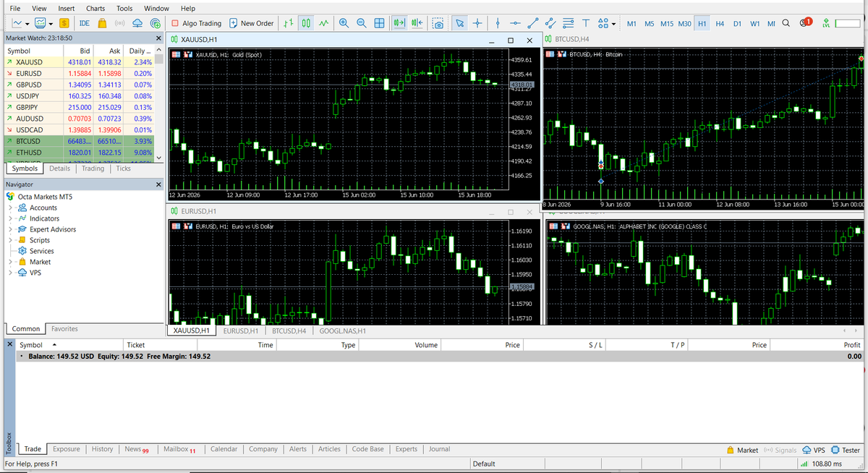
Task: Switch to candlestick chart icon
Action: (306, 23)
